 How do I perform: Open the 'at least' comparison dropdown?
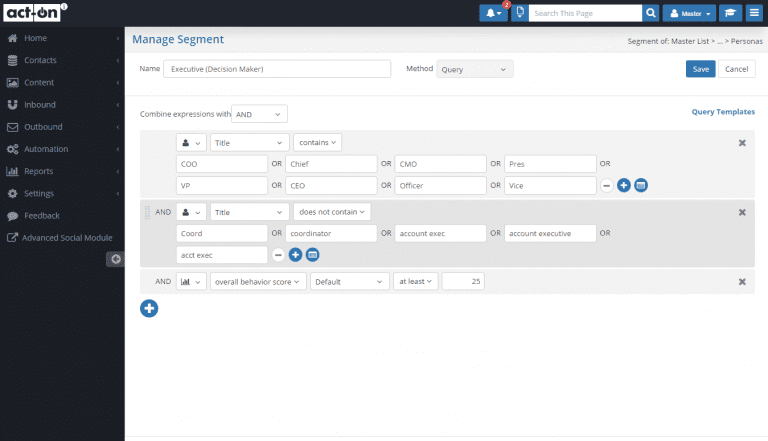coord(415,282)
